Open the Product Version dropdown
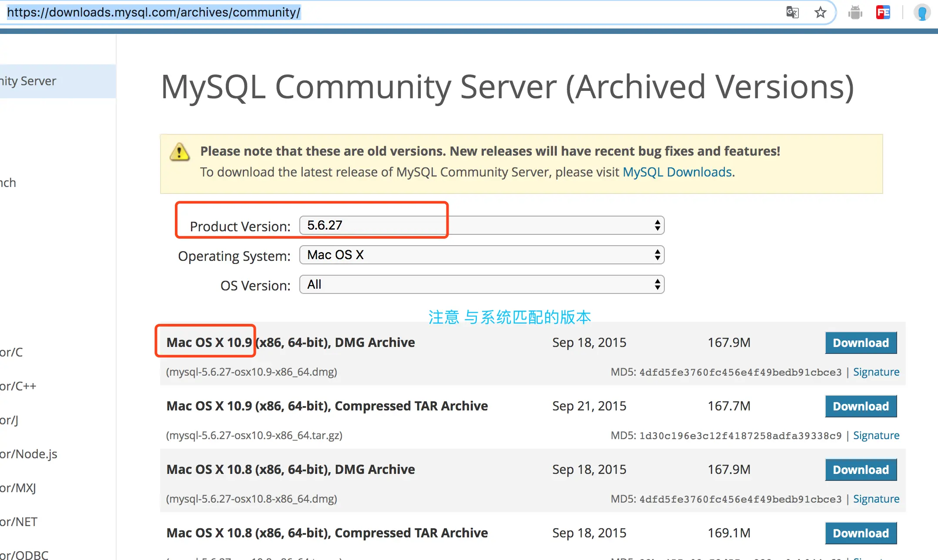 [x=482, y=225]
